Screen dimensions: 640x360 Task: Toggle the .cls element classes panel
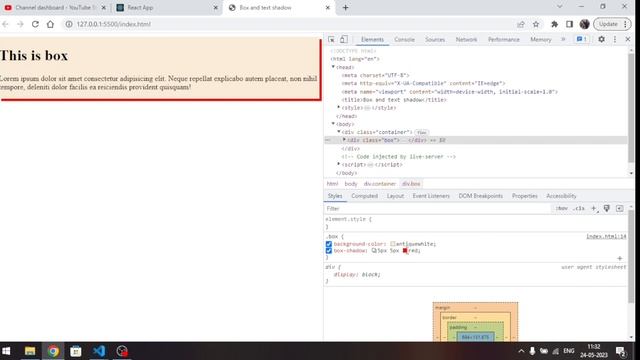pos(579,209)
